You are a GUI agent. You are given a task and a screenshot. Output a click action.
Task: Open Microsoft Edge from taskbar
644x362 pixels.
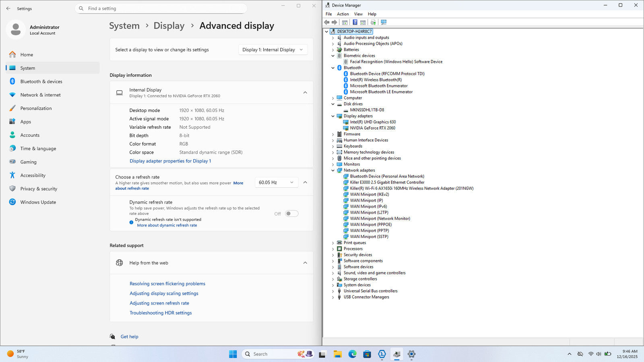pyautogui.click(x=352, y=354)
